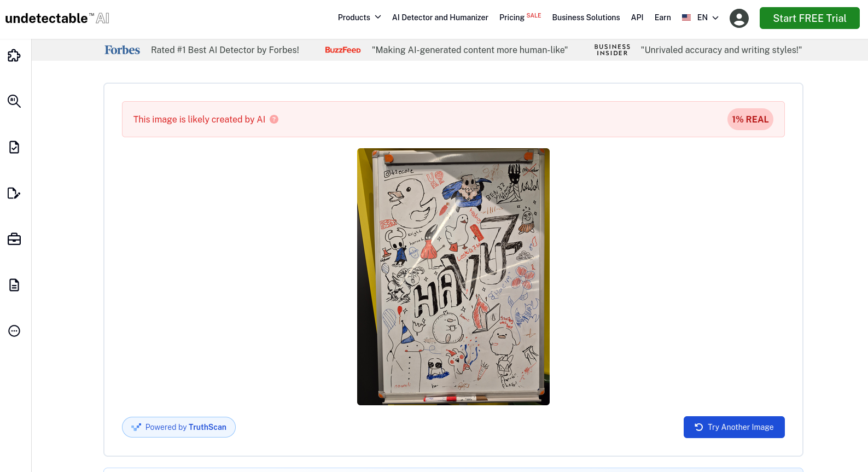Click the help question mark beside AI result
The image size is (868, 472).
click(274, 119)
